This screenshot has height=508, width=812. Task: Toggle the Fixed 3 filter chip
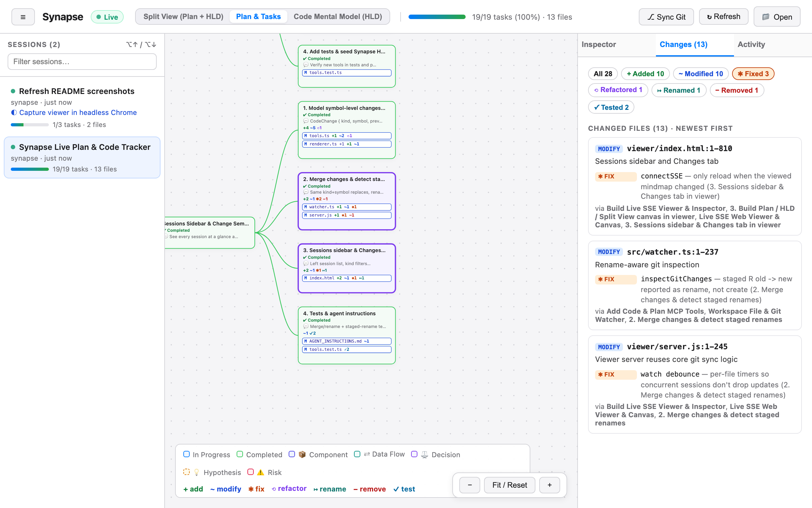coord(753,74)
